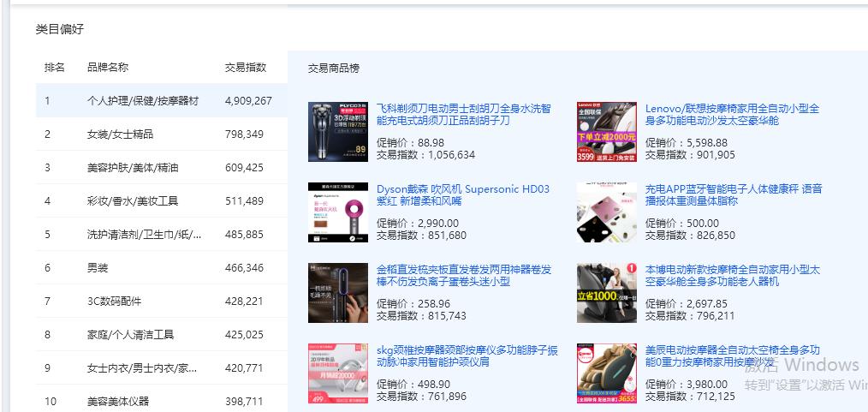Click the 美辰 massage chair thumbnail
The width and height of the screenshot is (868, 412).
(607, 373)
